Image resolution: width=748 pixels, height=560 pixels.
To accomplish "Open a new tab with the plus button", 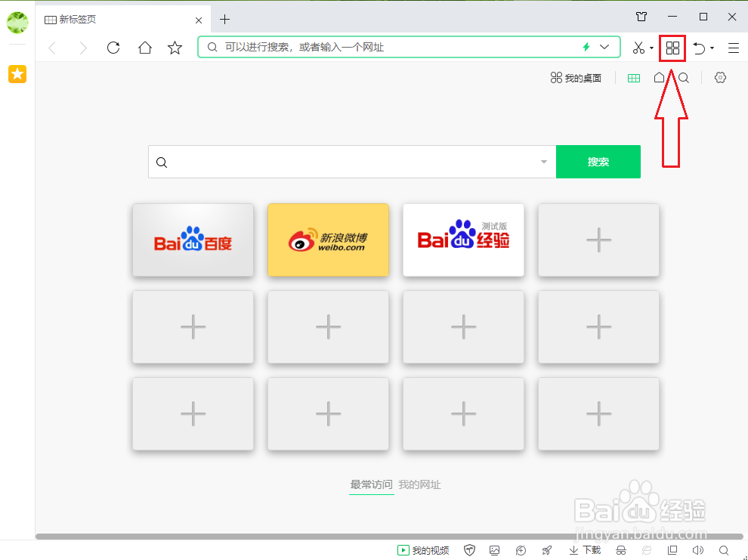I will 224,19.
